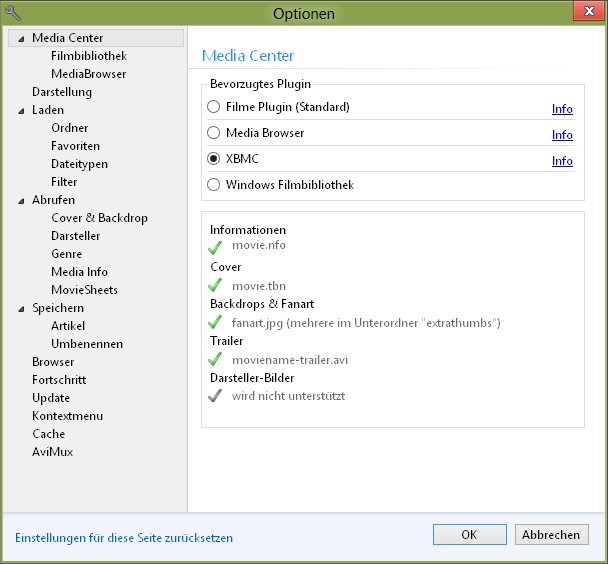Click the wird nicht unterstützt text
This screenshot has height=564, width=608.
click(x=288, y=396)
